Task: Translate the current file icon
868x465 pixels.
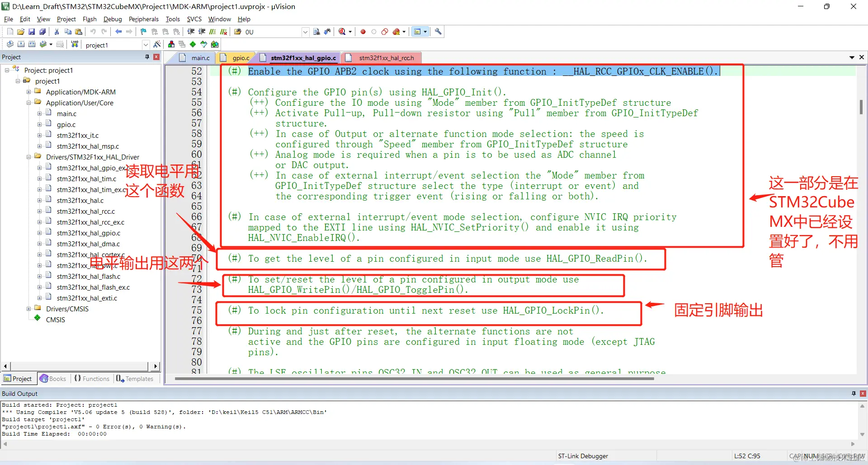Action: tap(10, 44)
